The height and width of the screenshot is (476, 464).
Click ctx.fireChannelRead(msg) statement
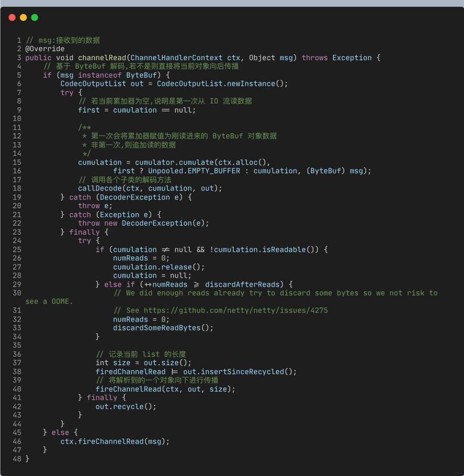coord(115,442)
